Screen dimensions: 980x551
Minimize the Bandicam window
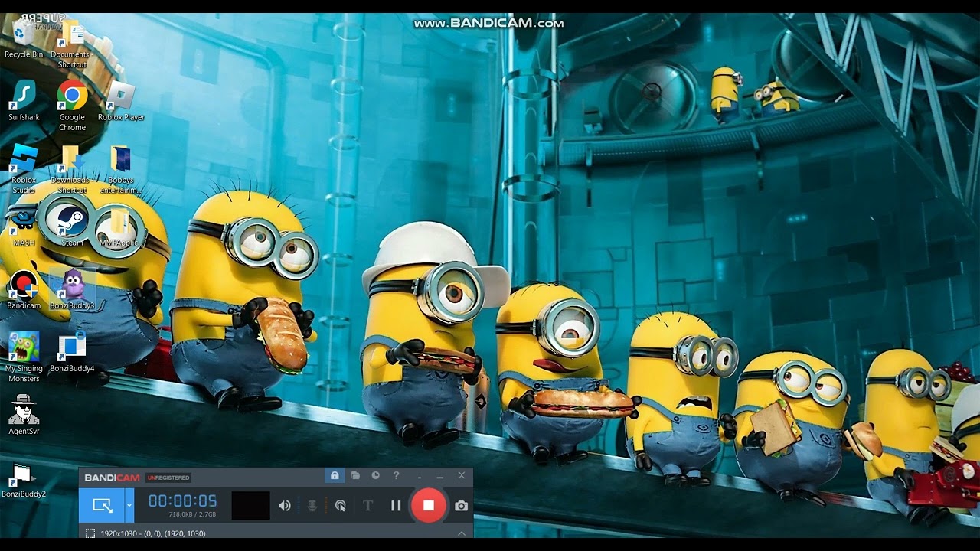tap(439, 476)
